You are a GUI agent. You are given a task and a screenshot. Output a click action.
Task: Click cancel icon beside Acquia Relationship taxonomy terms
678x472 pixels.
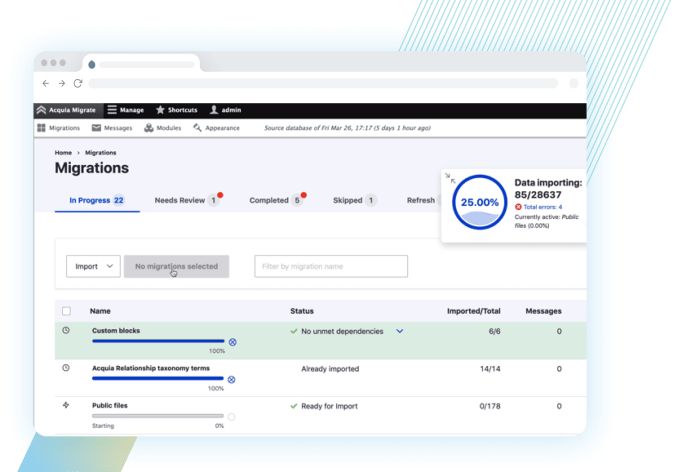pos(232,379)
